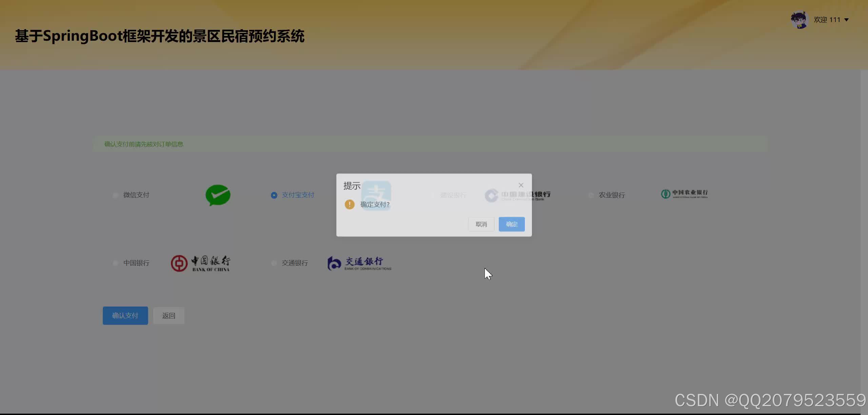Select the 农业银行 radio button
868x415 pixels.
pyautogui.click(x=591, y=195)
